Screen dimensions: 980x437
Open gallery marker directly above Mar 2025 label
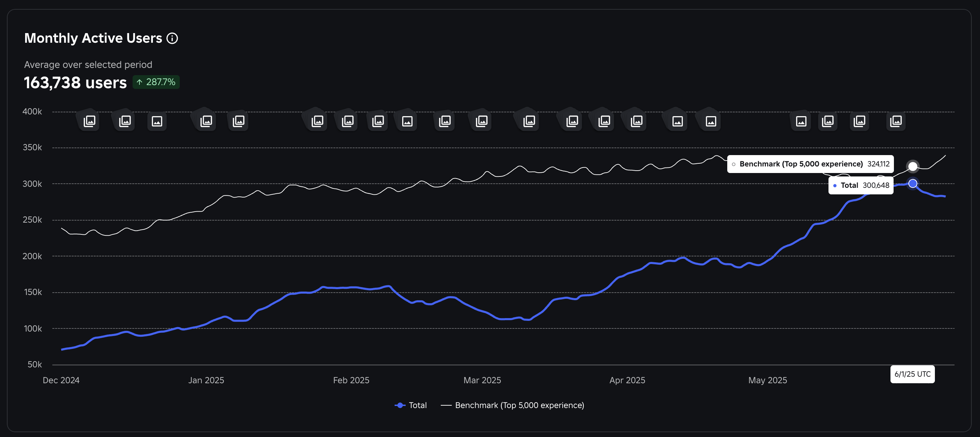point(482,121)
